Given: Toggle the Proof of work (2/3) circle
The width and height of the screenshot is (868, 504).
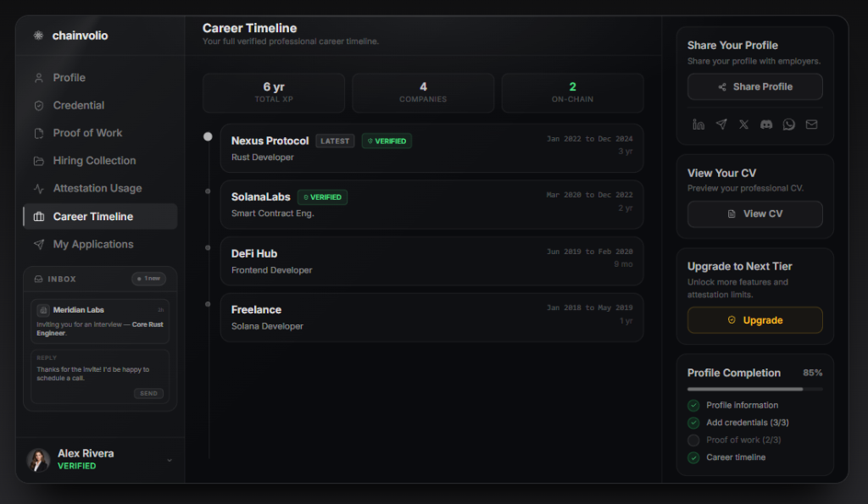Looking at the screenshot, I should pyautogui.click(x=693, y=440).
